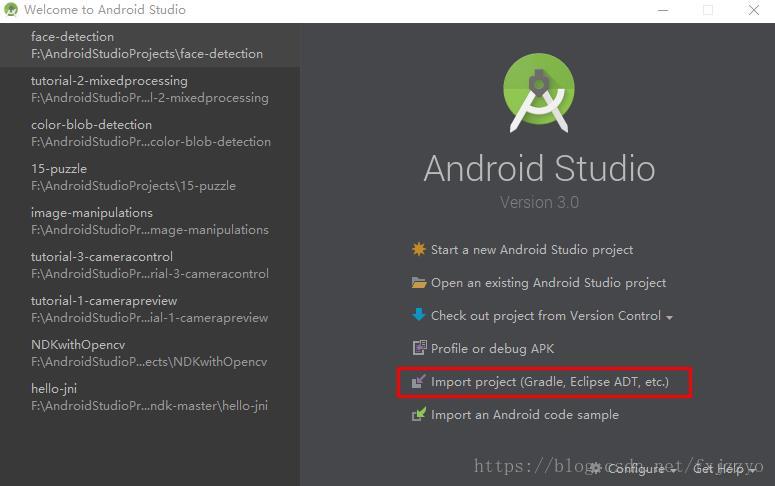Click the green Import code sample icon
775x486 pixels.
[419, 414]
